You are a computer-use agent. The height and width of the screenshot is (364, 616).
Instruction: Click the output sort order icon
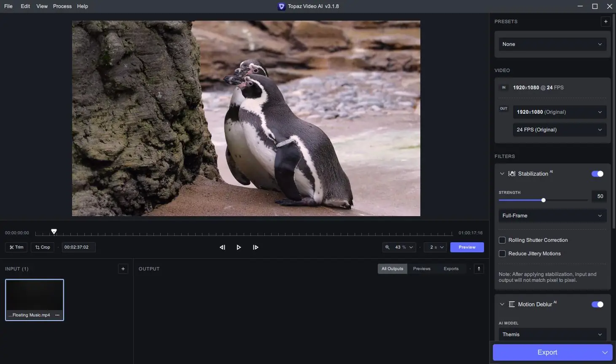(x=479, y=269)
